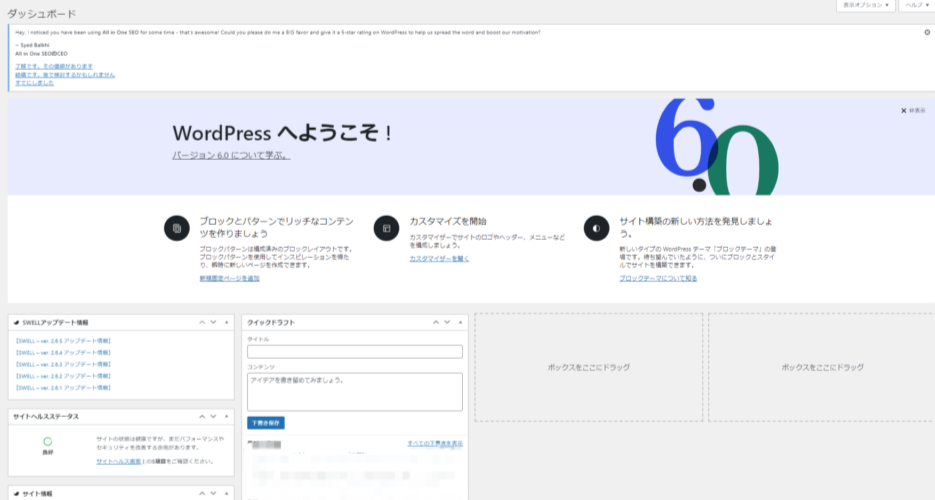Viewport: 935px width, 500px height.
Task: Click the customizer circle icon
Action: click(x=386, y=228)
